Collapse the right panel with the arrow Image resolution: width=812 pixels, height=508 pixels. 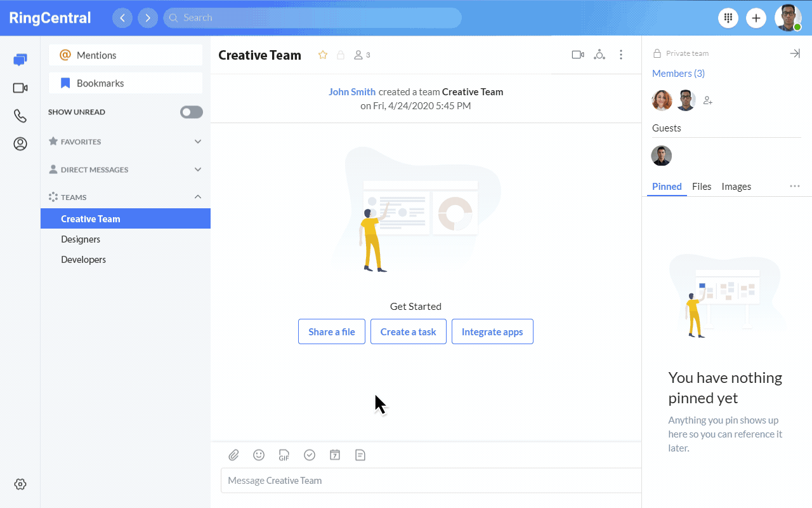coord(794,54)
